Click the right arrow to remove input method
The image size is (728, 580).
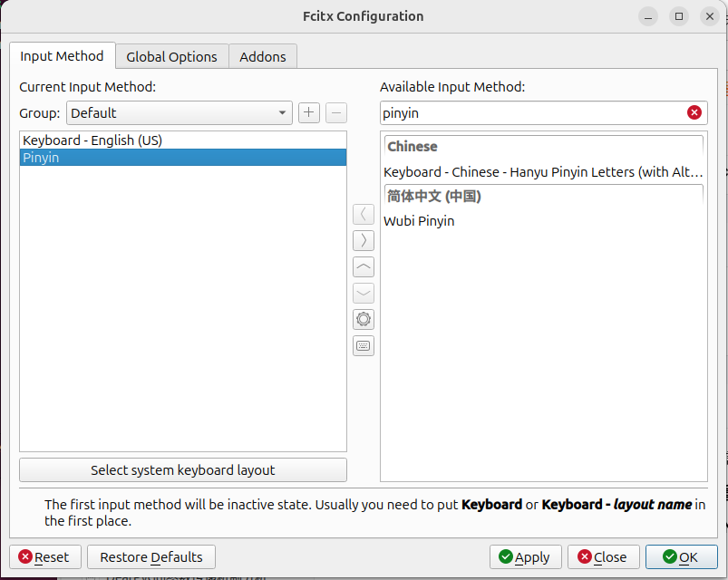tap(363, 240)
